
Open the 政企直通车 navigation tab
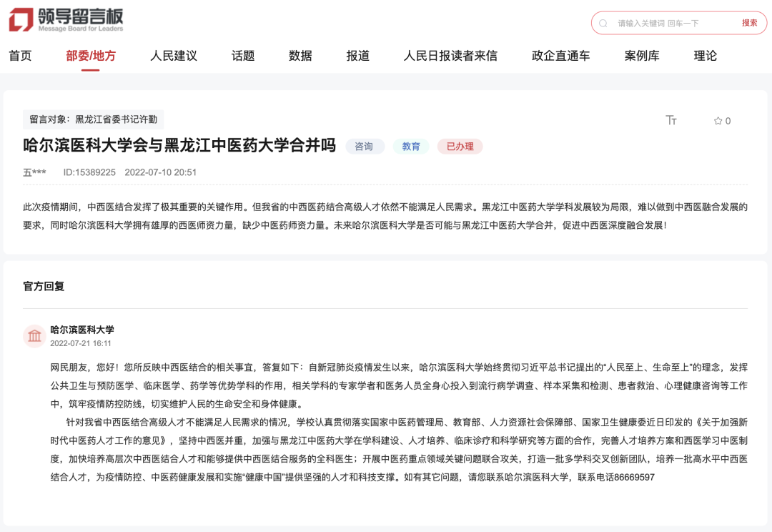point(561,56)
